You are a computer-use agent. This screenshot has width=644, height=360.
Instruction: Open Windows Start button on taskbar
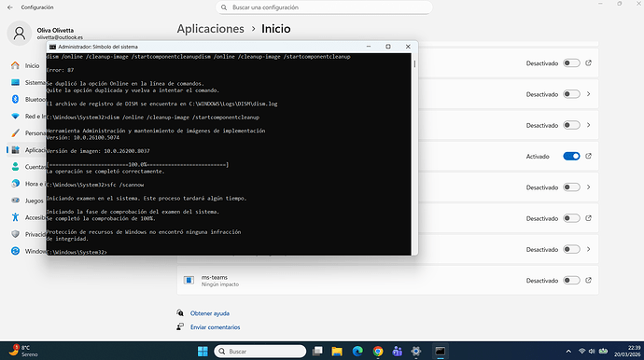coord(203,352)
